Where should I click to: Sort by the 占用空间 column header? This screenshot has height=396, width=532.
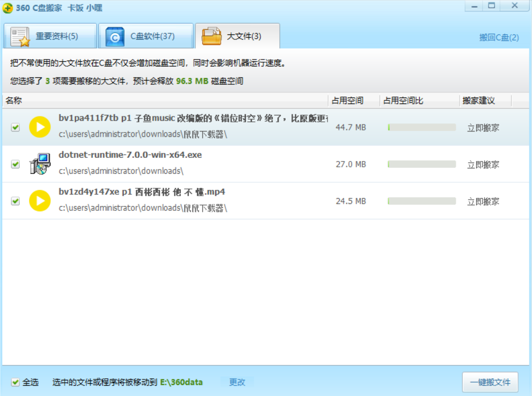click(354, 100)
